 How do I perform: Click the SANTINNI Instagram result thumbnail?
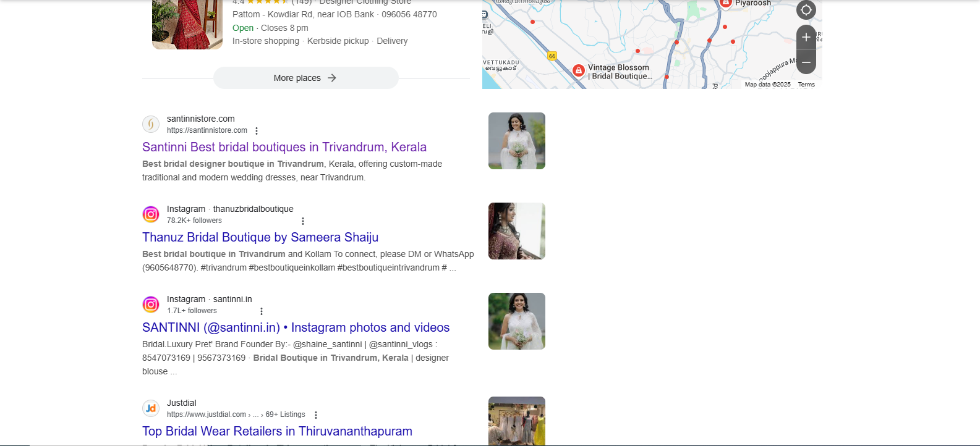click(517, 321)
